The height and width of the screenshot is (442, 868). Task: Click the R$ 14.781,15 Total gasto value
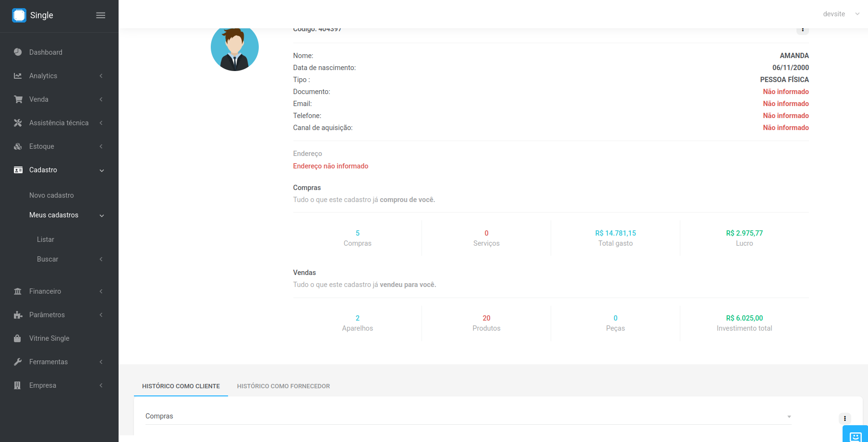point(615,233)
